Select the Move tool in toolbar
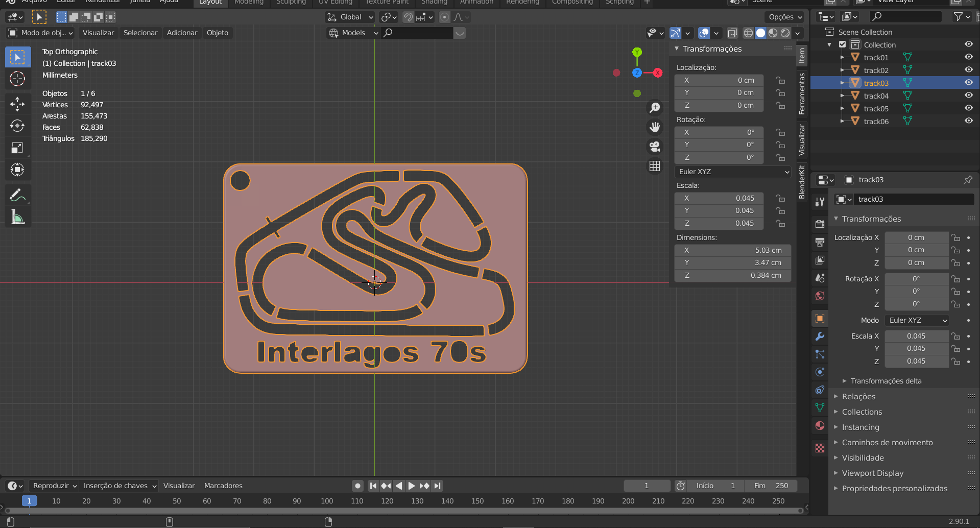The height and width of the screenshot is (528, 980). (x=17, y=104)
